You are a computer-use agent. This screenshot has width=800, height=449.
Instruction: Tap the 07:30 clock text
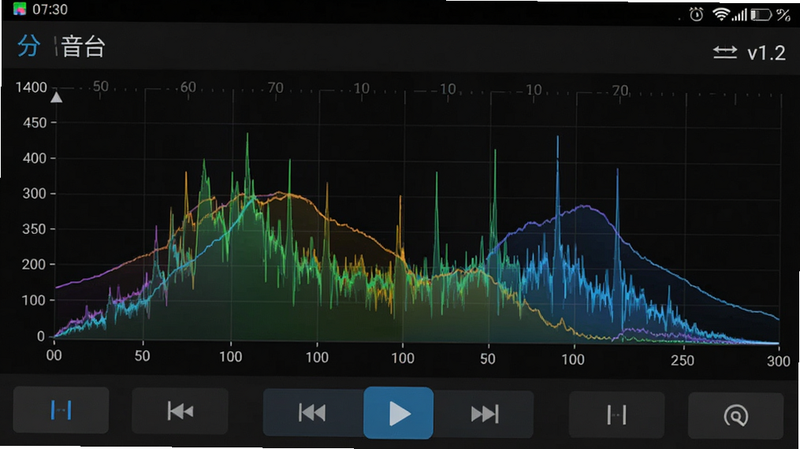tap(50, 9)
